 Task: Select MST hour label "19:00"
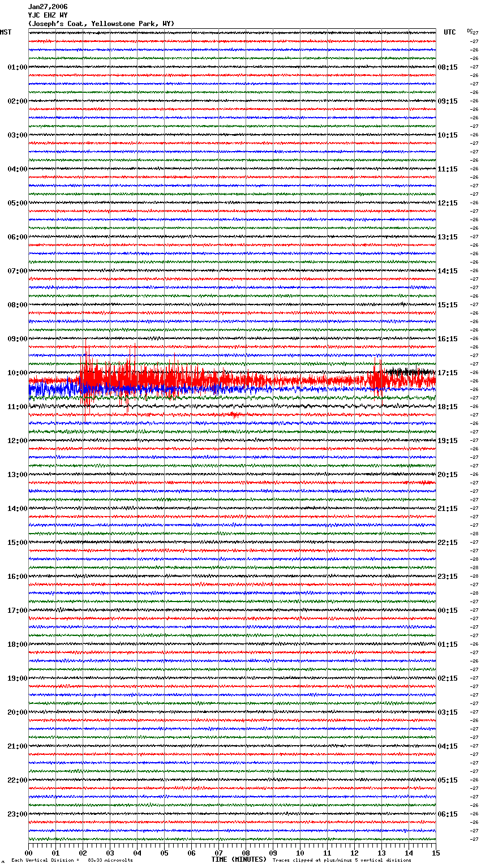click(18, 678)
